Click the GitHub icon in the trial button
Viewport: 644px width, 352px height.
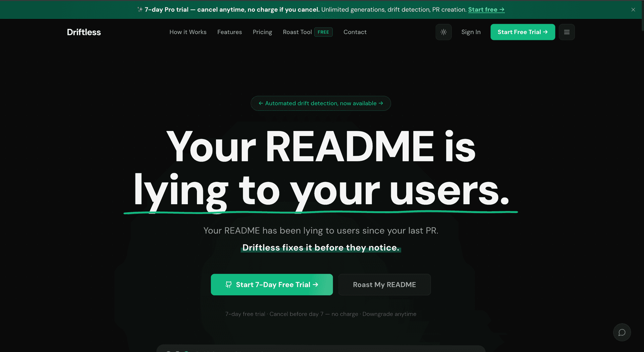(x=228, y=284)
